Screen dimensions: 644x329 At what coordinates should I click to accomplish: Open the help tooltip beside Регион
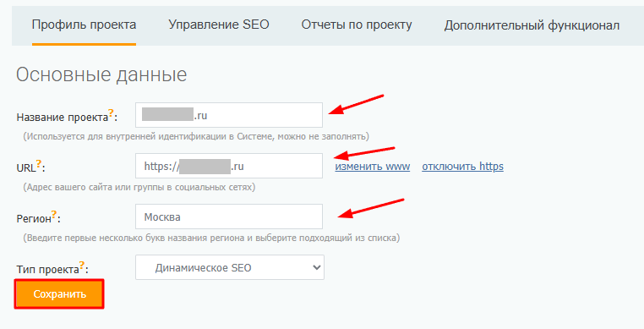[54, 215]
